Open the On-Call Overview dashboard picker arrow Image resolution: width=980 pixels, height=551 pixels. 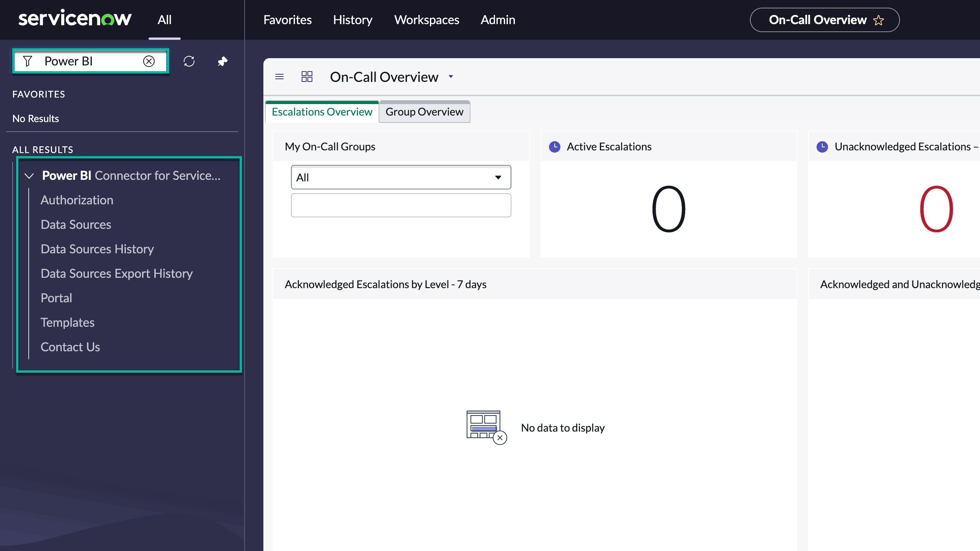[450, 77]
